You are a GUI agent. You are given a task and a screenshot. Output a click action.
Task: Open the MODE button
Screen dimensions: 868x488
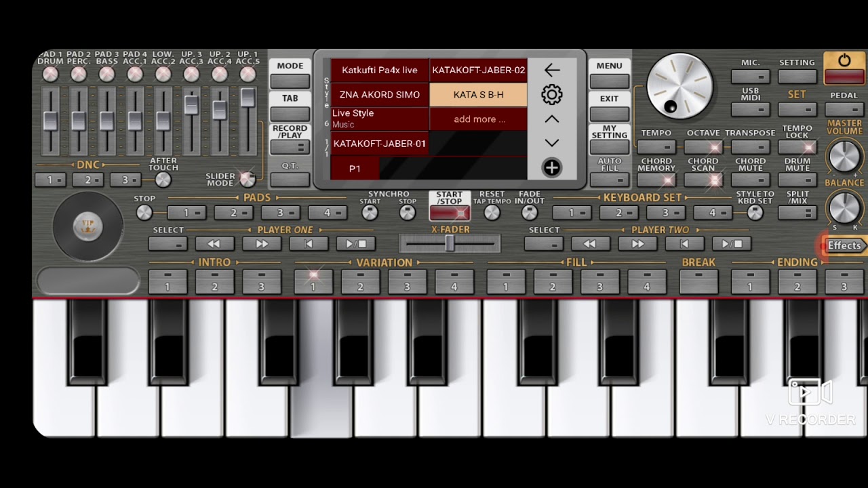pos(290,81)
